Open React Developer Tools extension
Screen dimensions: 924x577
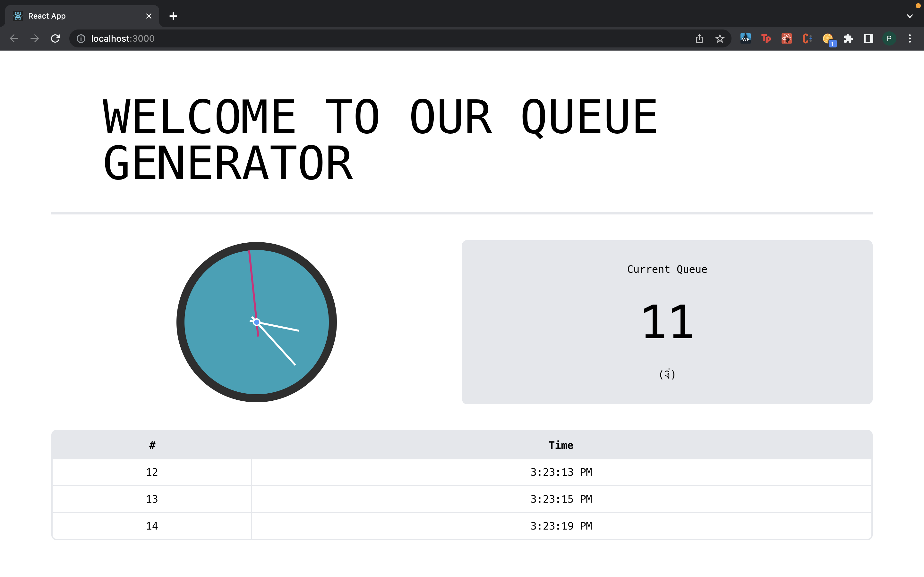point(787,38)
